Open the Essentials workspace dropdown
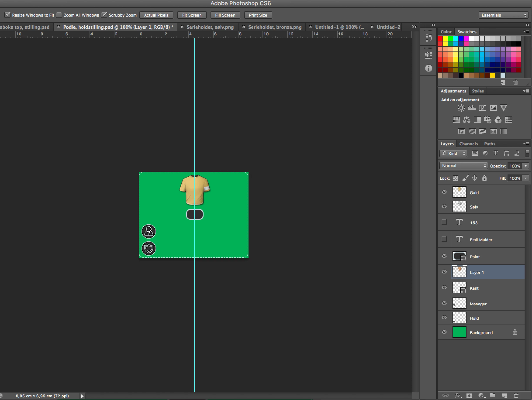The width and height of the screenshot is (532, 400). (503, 15)
